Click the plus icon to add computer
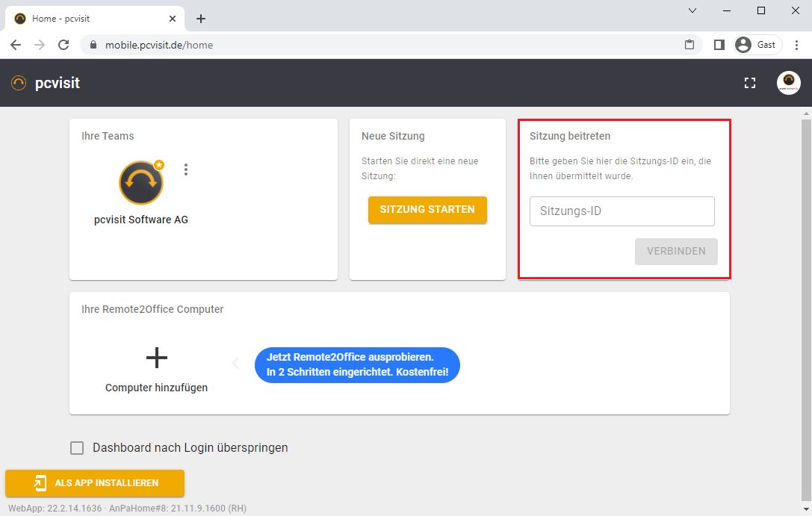Screen dimensions: 812x516 156,358
